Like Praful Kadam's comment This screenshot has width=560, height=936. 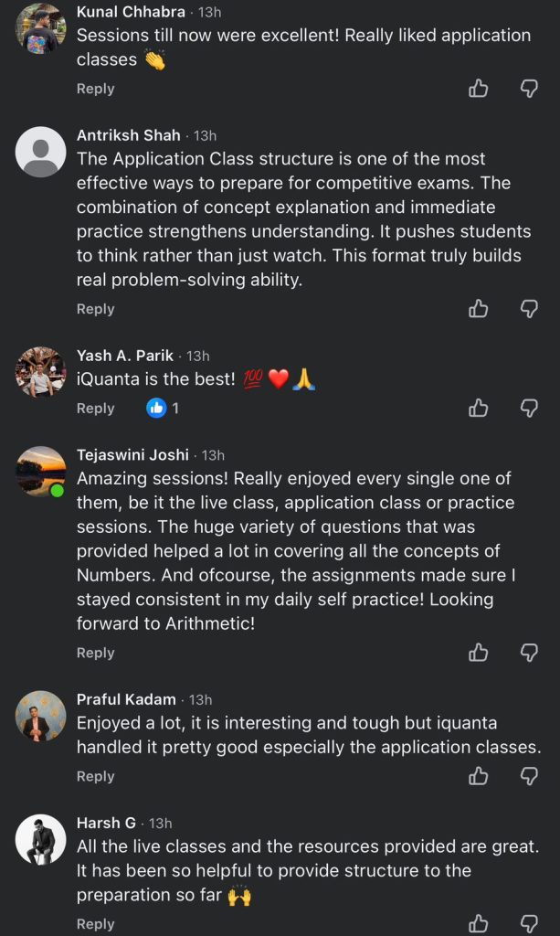click(478, 775)
